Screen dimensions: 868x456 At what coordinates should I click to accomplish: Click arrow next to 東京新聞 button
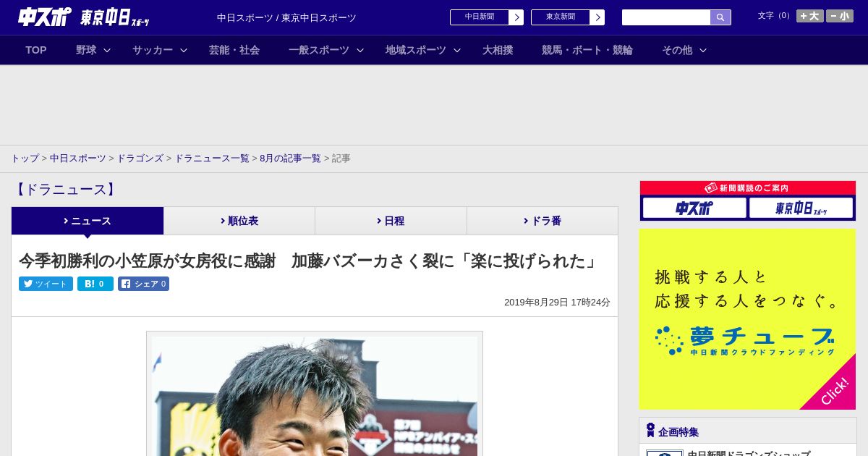point(597,17)
